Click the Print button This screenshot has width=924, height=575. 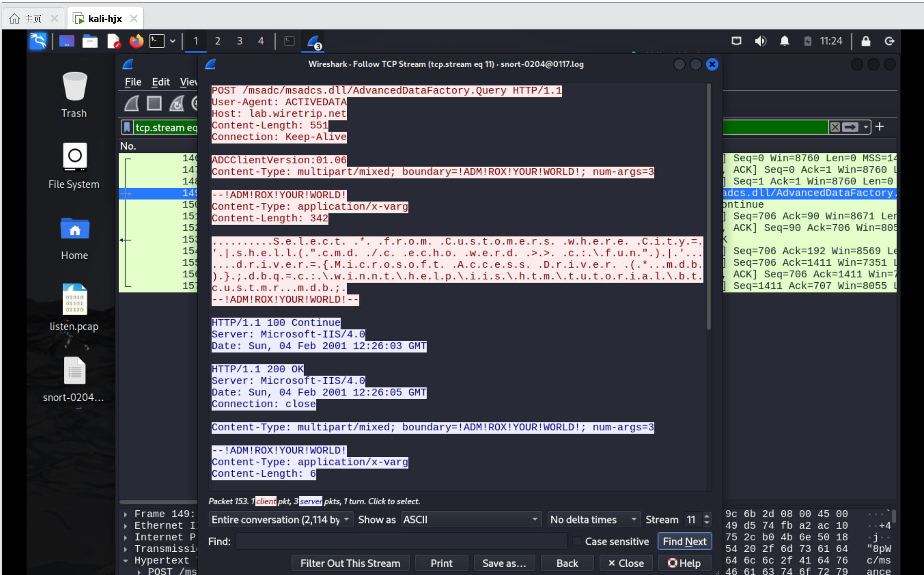coord(441,563)
